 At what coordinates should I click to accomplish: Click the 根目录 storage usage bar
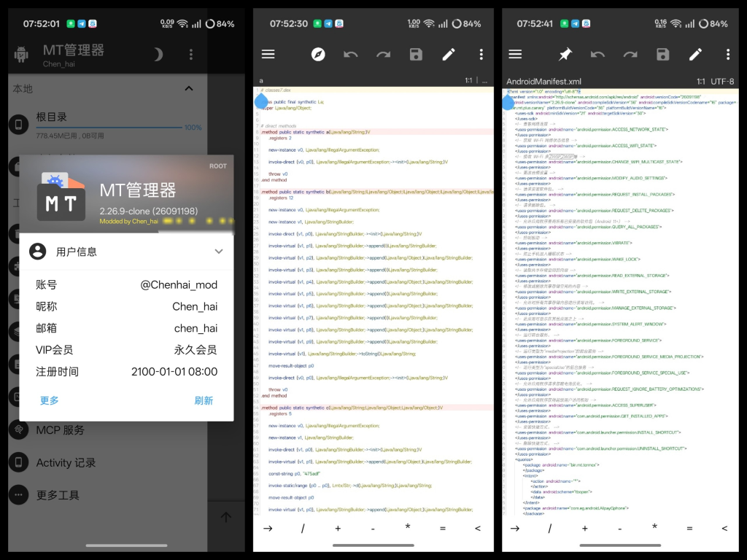click(x=109, y=128)
